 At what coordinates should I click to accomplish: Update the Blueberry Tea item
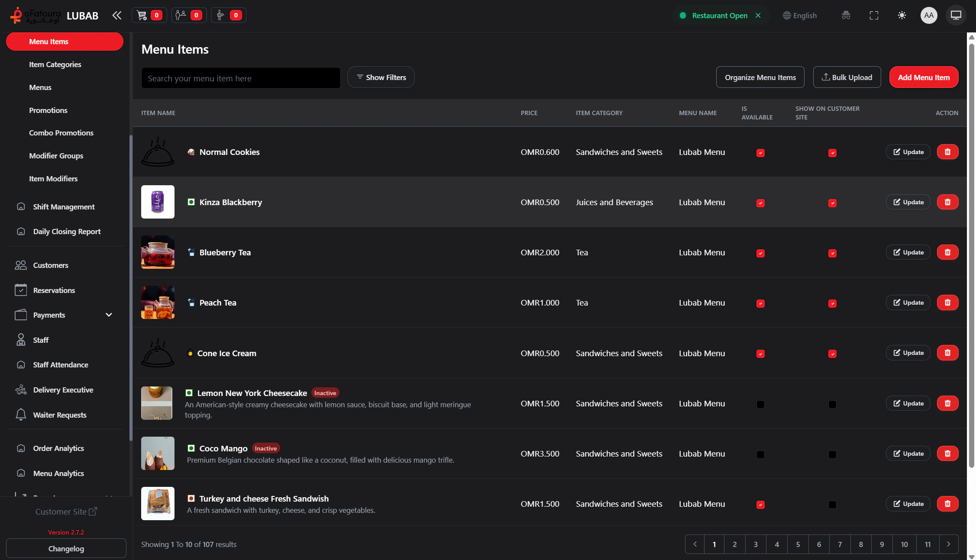[908, 252]
